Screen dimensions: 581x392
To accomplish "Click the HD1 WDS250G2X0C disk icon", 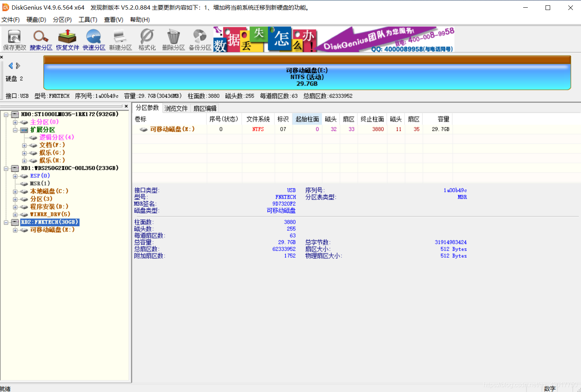I will coord(15,168).
